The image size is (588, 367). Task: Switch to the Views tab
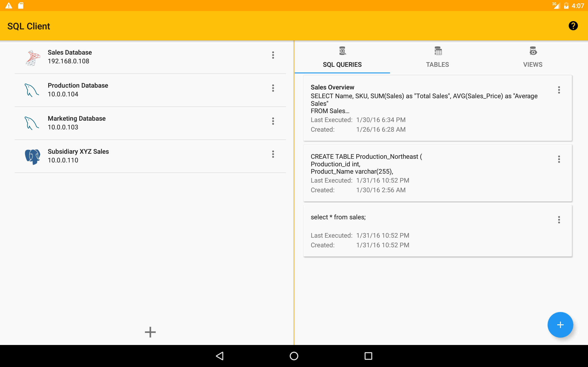pos(533,58)
